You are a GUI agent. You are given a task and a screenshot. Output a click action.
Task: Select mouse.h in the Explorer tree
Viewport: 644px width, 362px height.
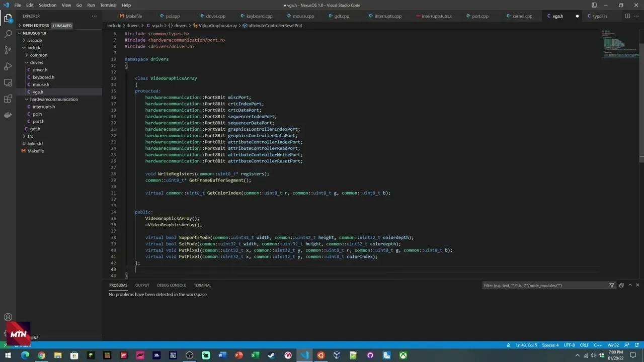pos(40,84)
